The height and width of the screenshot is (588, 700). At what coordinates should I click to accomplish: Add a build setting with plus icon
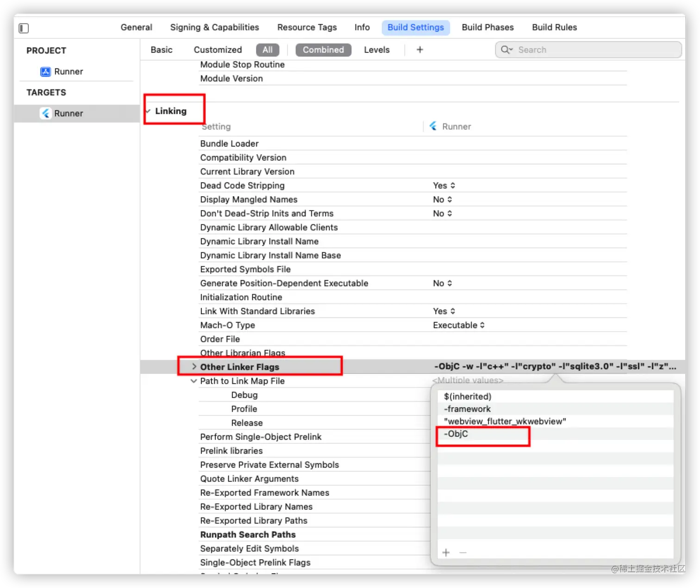click(x=419, y=50)
